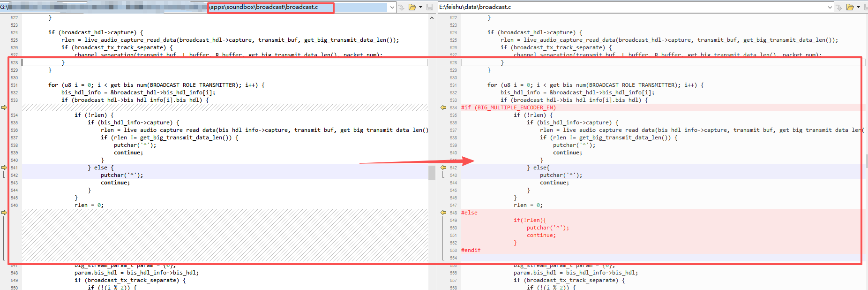Screen dimensions: 868x290
Task: Click '} else {' on left line 541
Action: coord(101,168)
